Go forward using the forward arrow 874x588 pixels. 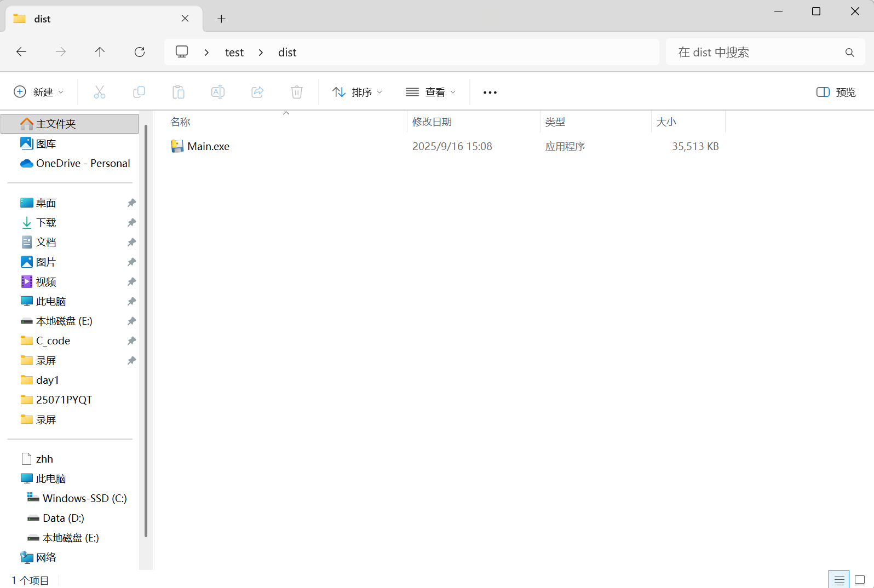[x=61, y=52]
